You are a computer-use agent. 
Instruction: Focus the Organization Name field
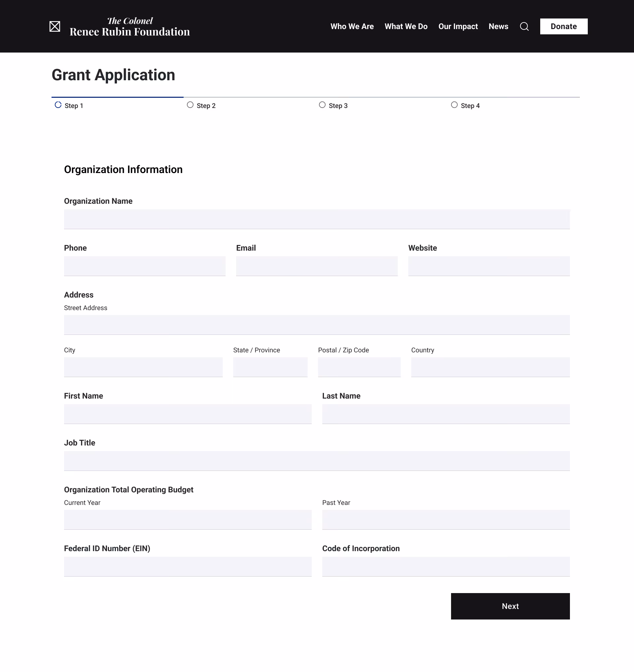[x=317, y=219]
